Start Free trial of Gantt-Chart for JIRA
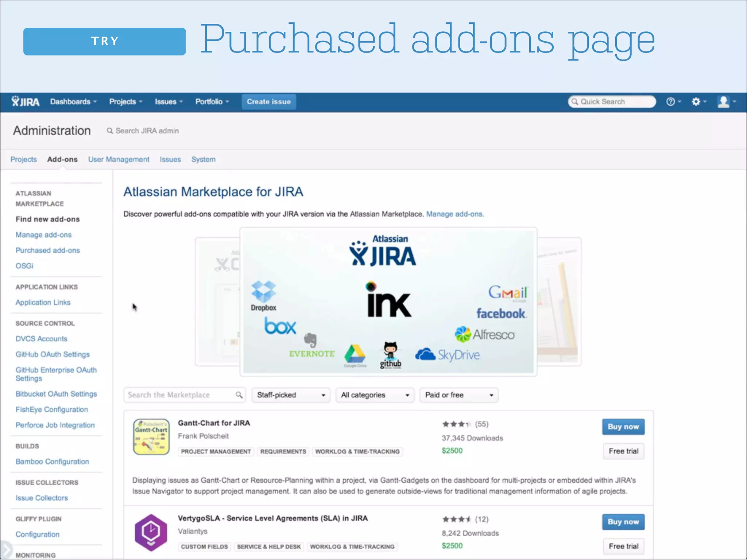 pyautogui.click(x=623, y=451)
